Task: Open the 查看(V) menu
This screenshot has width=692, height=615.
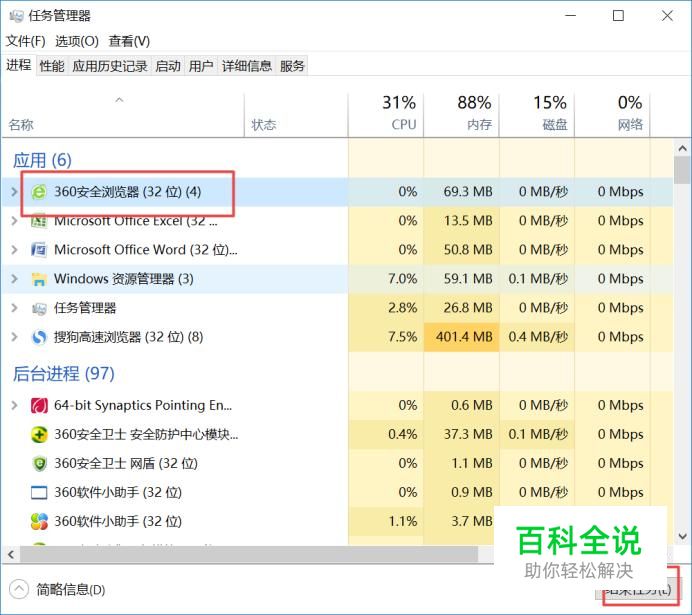Action: tap(129, 41)
